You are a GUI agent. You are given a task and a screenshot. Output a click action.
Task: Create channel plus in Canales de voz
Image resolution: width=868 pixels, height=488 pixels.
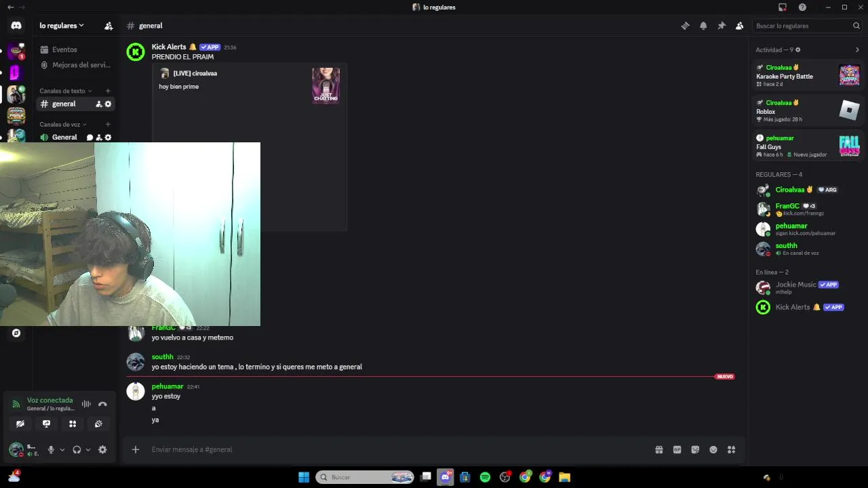pyautogui.click(x=108, y=125)
